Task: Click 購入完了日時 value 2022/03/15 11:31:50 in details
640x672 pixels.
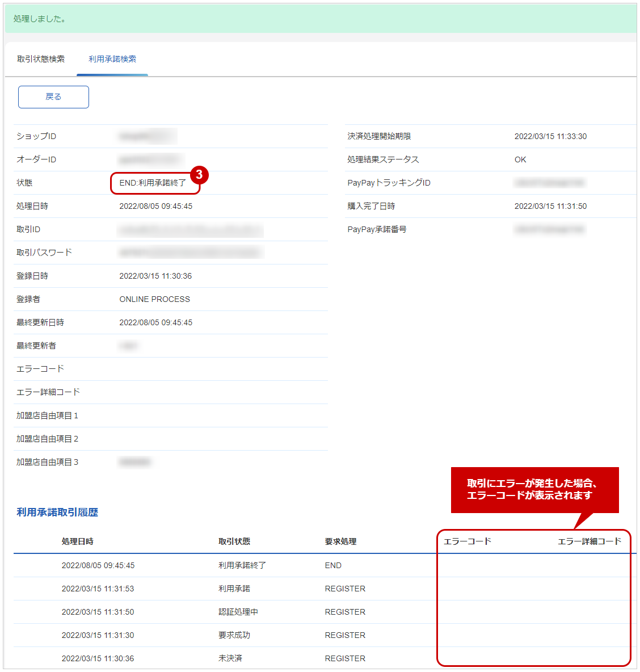Action: click(550, 206)
